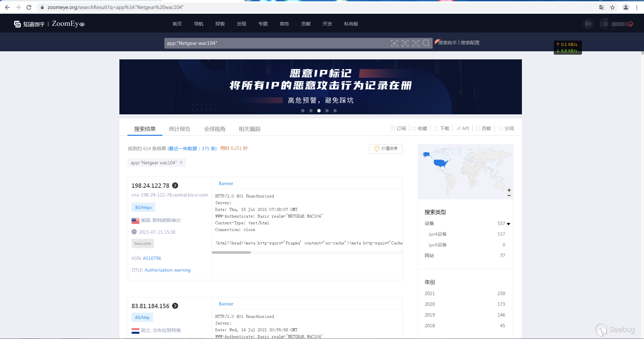Viewport: 644px width, 339px height.
Task: Click 下载 download icon
Action: 436,128
